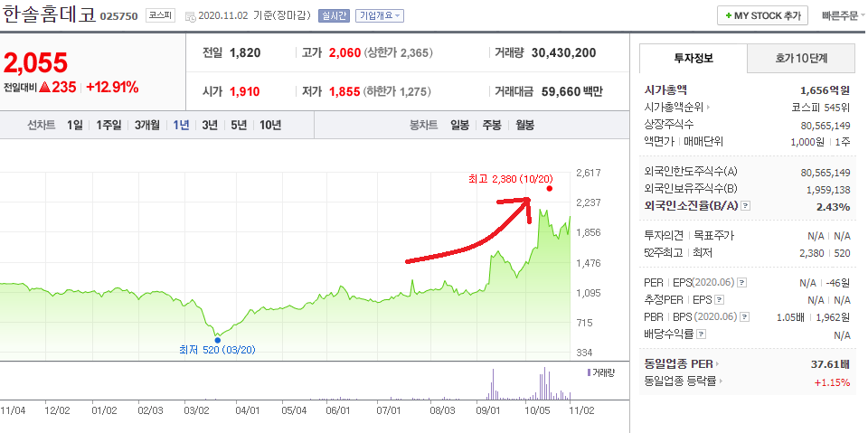Select the 3개월 line chart range
Image resolution: width=868 pixels, height=433 pixels.
[x=147, y=125]
